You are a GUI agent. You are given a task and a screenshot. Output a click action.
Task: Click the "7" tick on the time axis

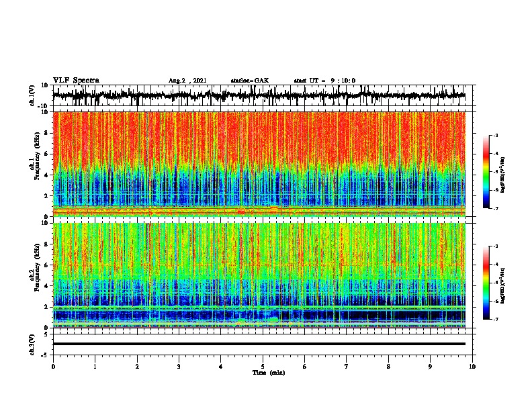[x=347, y=367]
